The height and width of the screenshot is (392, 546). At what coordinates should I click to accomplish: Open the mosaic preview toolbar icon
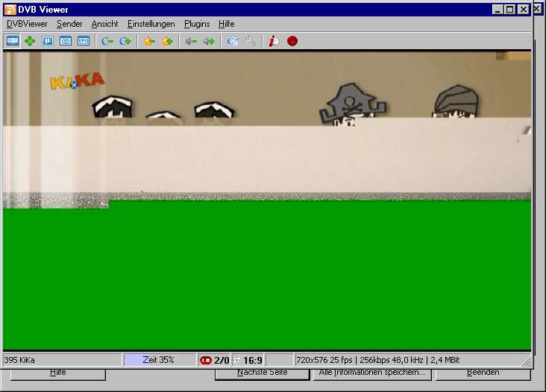pyautogui.click(x=48, y=41)
